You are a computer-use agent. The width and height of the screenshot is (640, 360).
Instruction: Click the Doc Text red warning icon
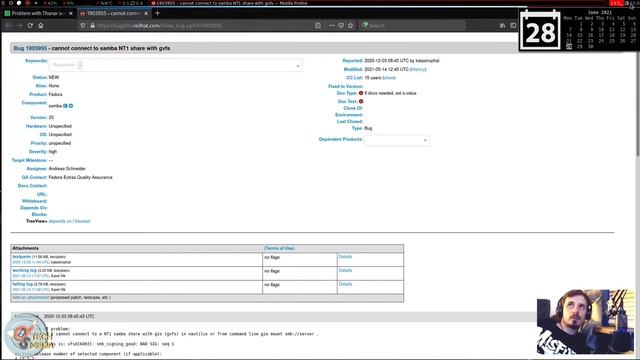361,101
